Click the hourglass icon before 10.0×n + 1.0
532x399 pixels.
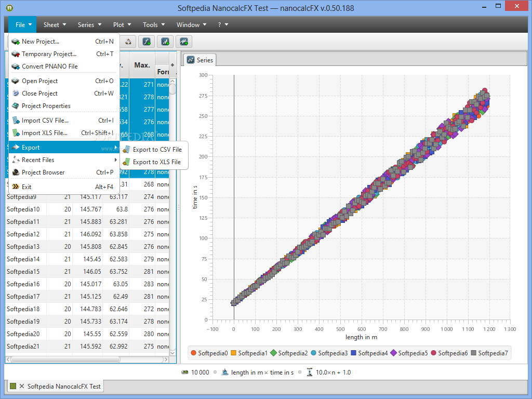pyautogui.click(x=310, y=372)
